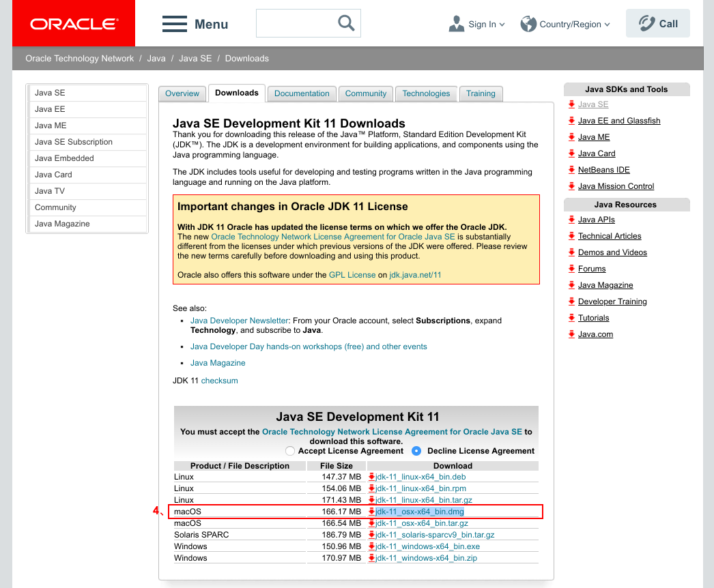Click Oracle Technology Network breadcrumb
The height and width of the screenshot is (588, 714).
[80, 58]
